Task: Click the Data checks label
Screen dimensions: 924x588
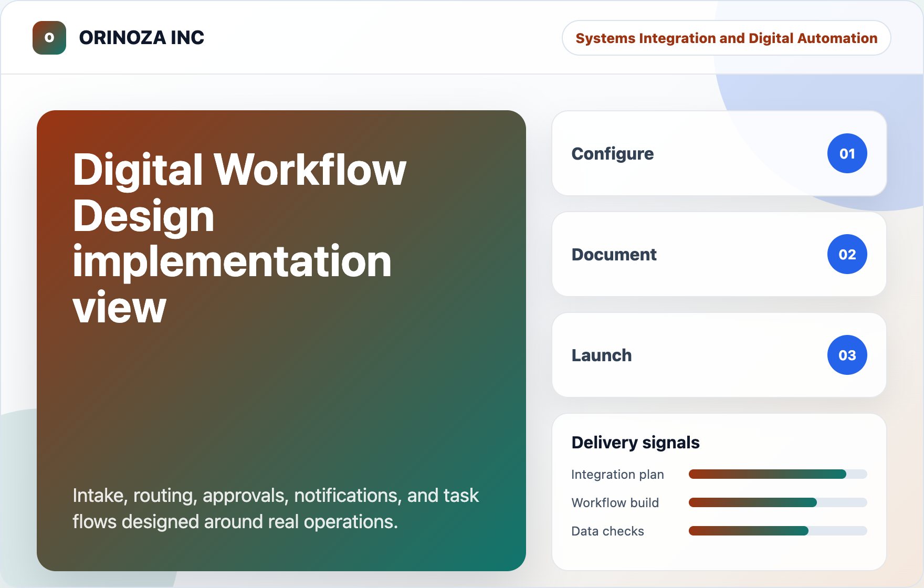Action: click(607, 531)
